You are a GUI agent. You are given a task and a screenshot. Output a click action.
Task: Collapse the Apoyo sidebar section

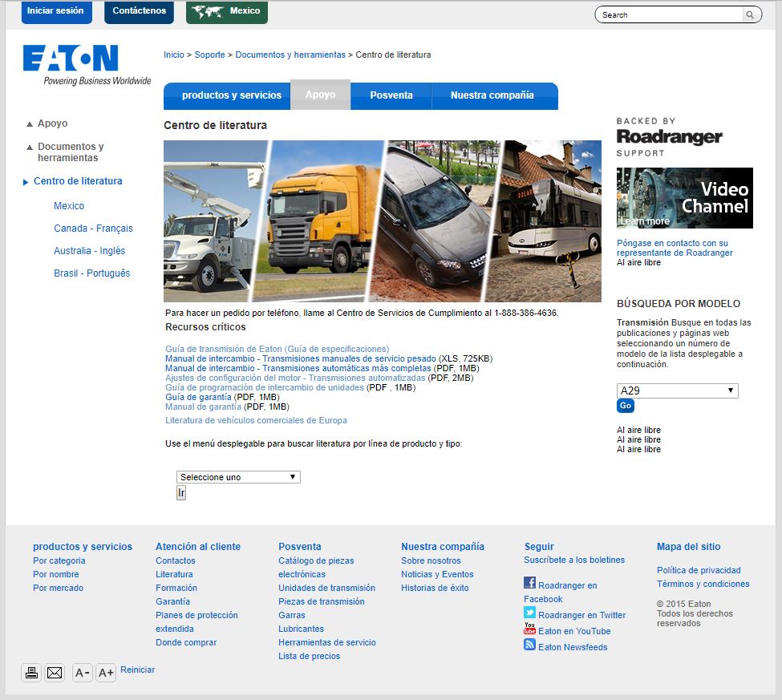tap(30, 124)
